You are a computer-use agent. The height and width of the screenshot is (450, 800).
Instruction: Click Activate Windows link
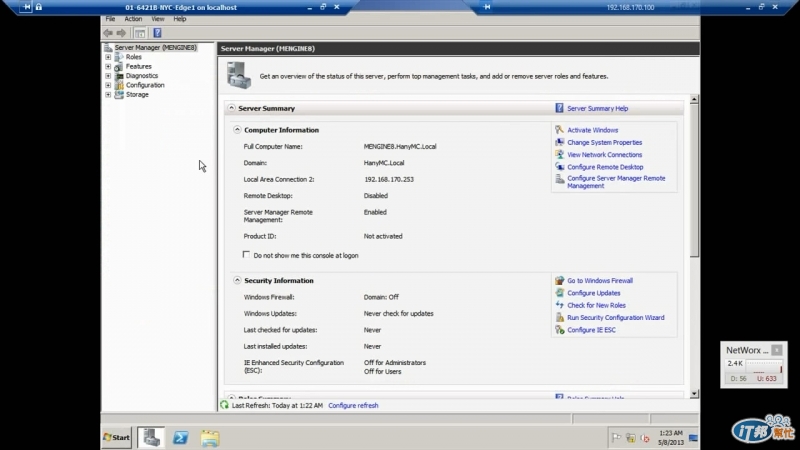point(592,130)
